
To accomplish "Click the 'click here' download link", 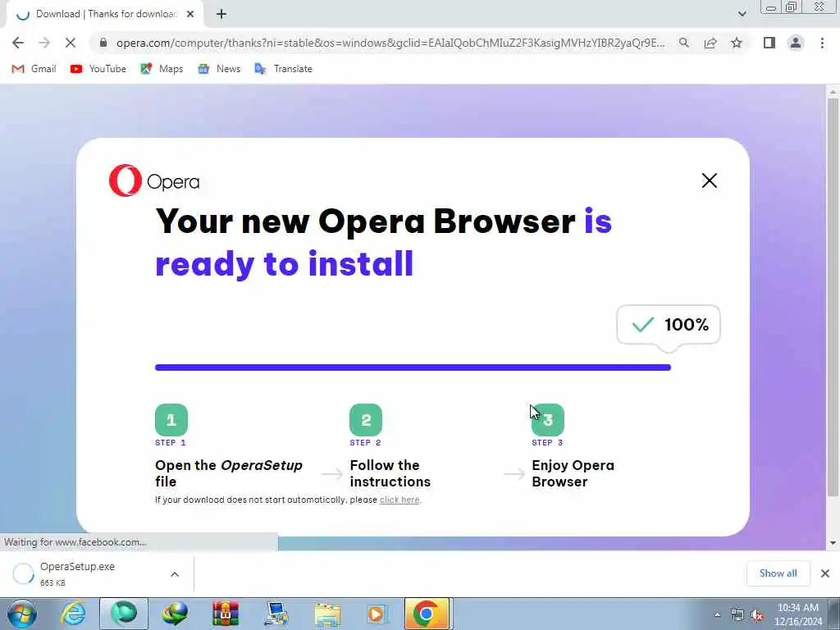I will [x=399, y=500].
